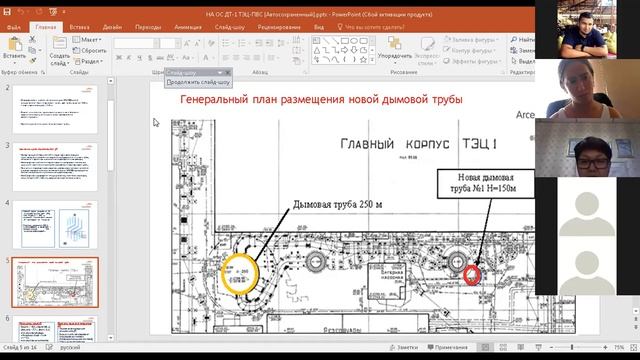Select the text box shape in gallery
The image size is (640, 360).
[317, 41]
